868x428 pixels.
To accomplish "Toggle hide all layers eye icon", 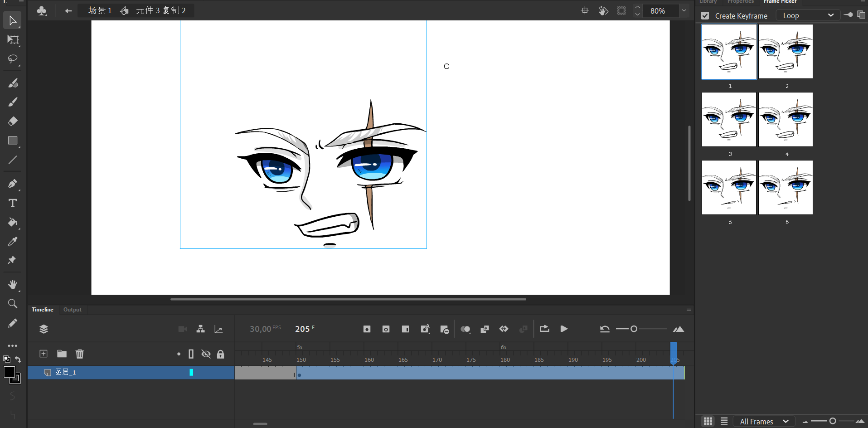I will coord(206,354).
